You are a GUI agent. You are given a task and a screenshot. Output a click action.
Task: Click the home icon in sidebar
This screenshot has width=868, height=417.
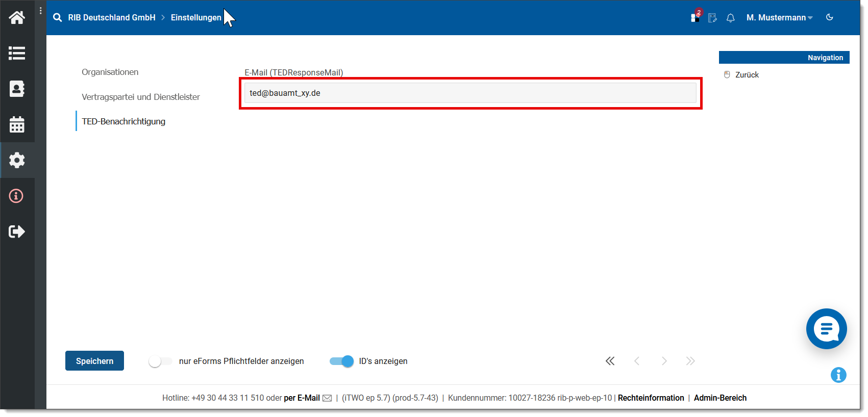point(17,18)
